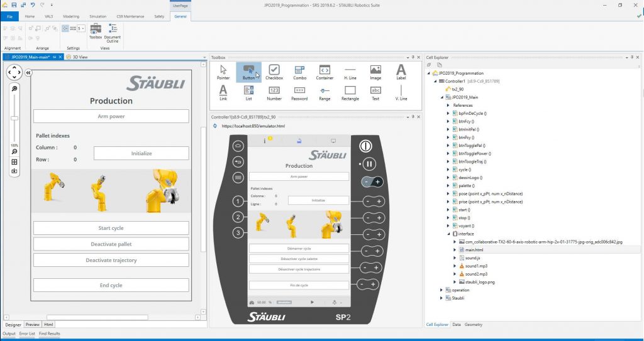Open the Geometry tab
Viewport: 644px width, 341px height.
[474, 325]
